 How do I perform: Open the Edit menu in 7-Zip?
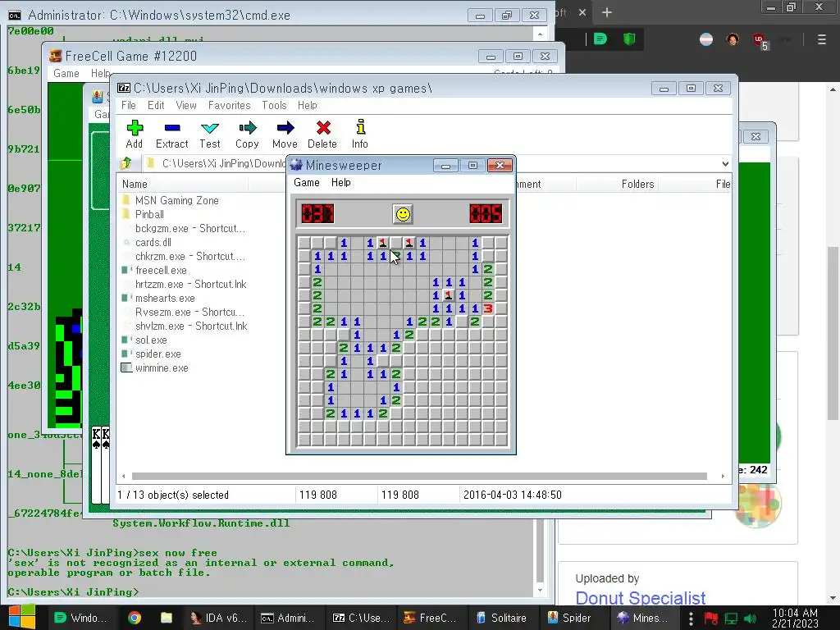tap(156, 106)
